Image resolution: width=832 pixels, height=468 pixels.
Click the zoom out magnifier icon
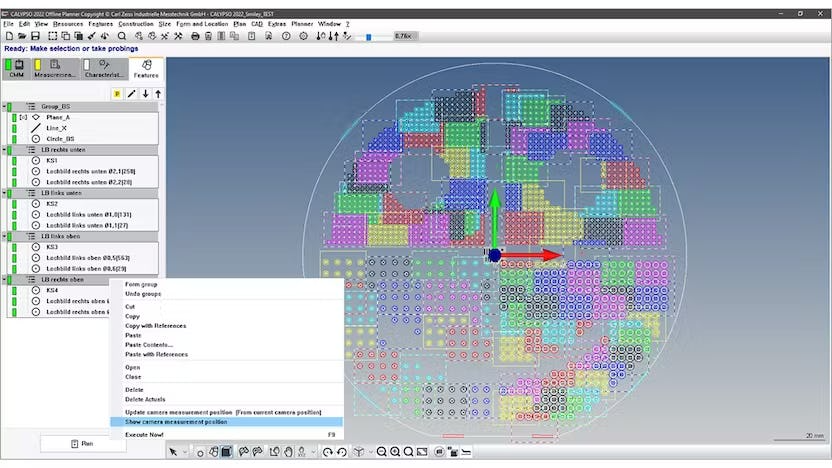pyautogui.click(x=382, y=452)
